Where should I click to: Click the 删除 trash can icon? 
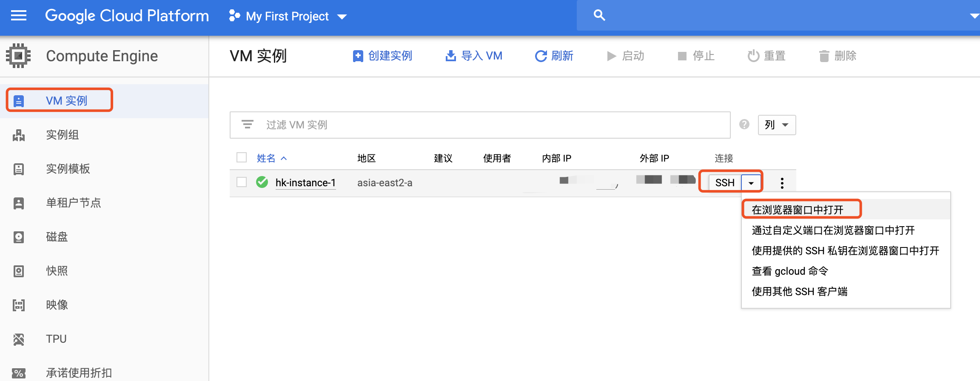[x=824, y=56]
